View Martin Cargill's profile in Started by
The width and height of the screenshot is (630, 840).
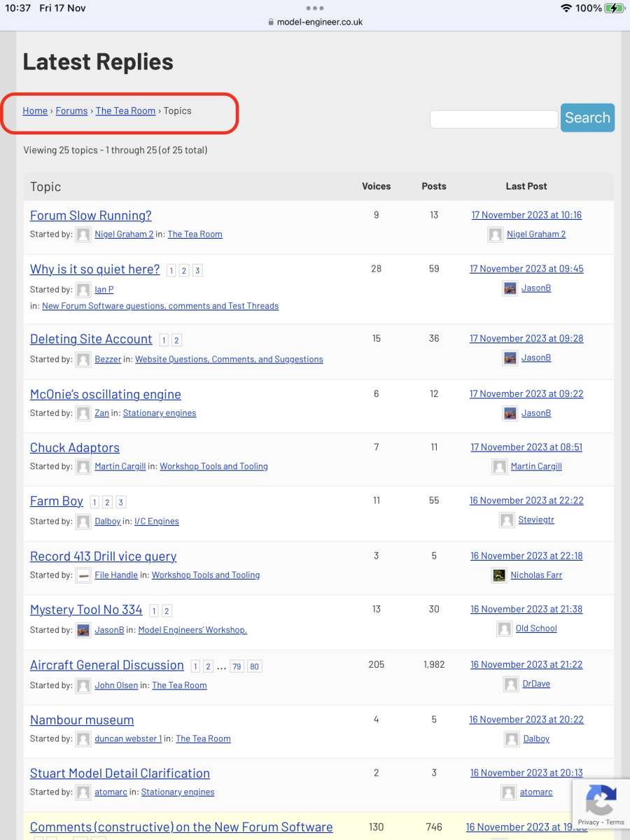120,466
